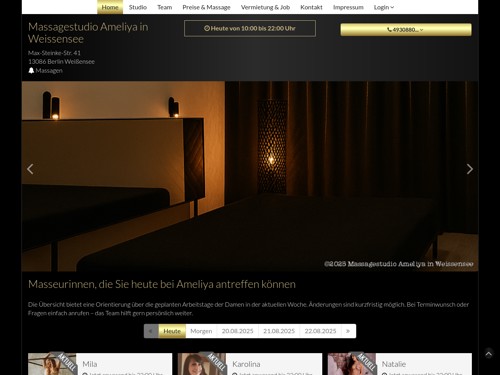Open Preise & Massage page

click(206, 7)
